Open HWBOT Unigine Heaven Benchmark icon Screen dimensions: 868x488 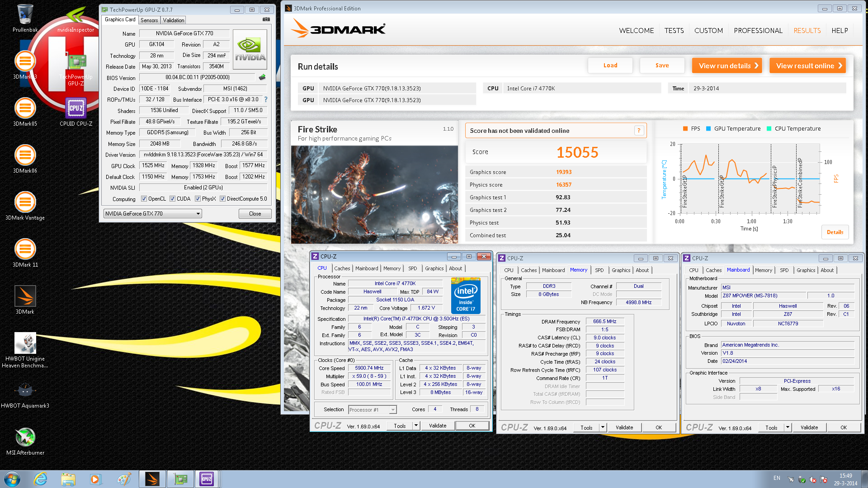(x=25, y=350)
